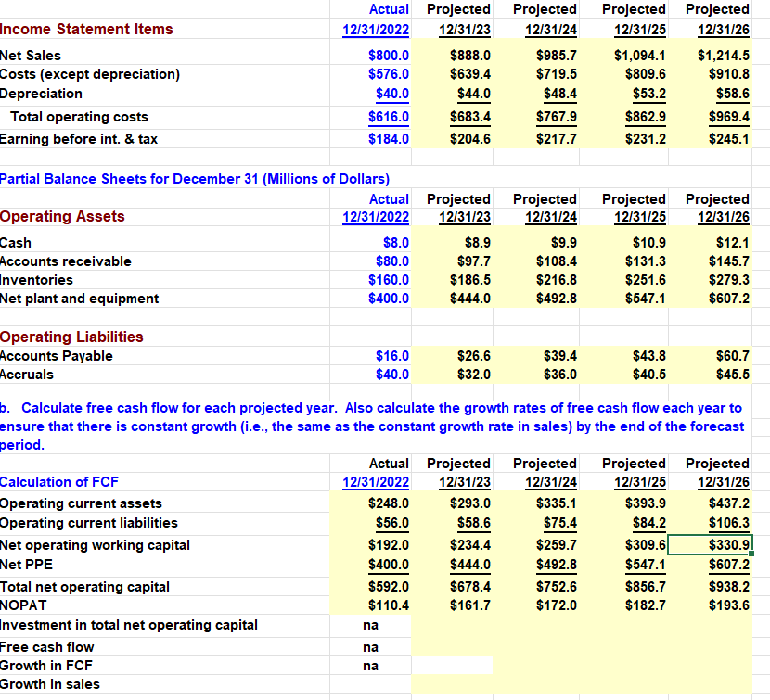Viewport: 770px width, 700px height.
Task: Select the Growth in FCF na cell
Action: click(370, 665)
